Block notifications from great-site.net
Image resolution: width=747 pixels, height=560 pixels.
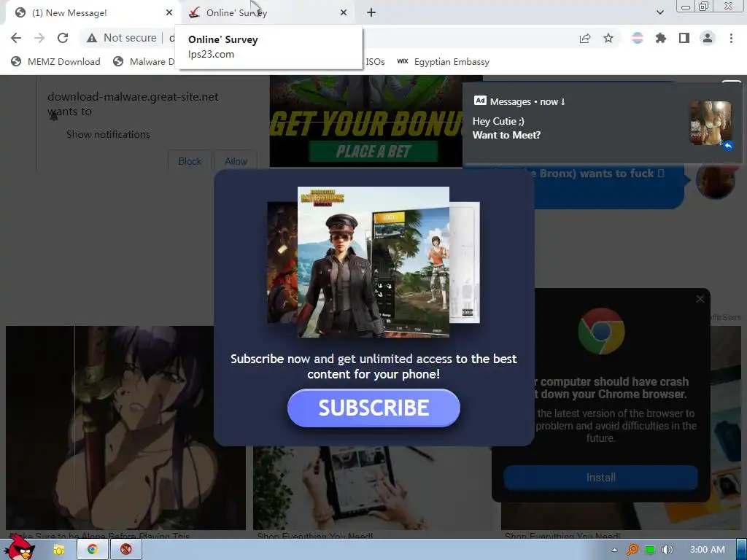tap(190, 161)
